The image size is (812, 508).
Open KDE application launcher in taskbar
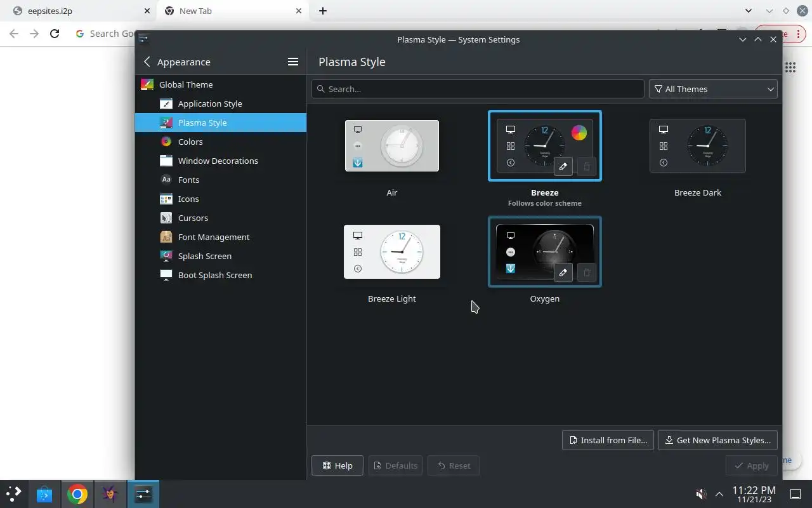(x=14, y=494)
